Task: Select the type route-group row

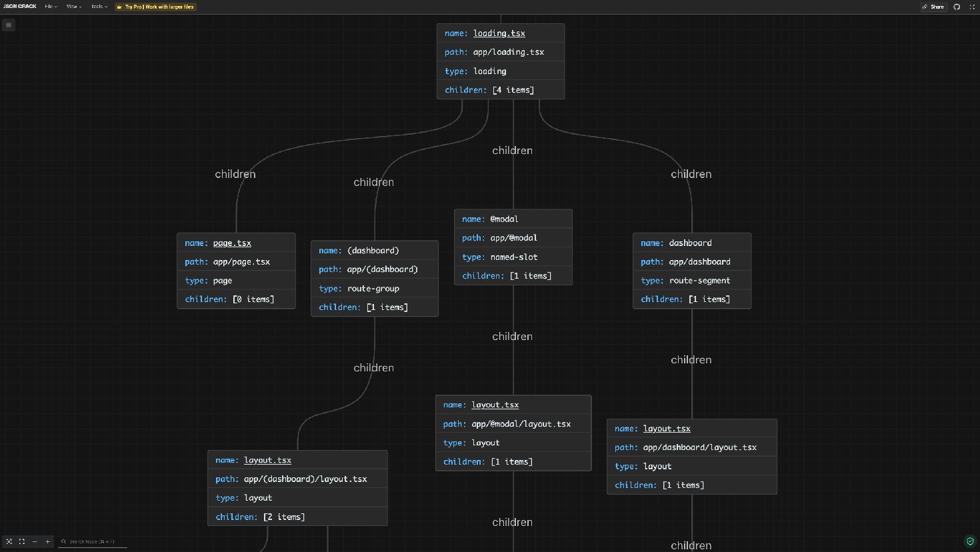Action: tap(375, 289)
